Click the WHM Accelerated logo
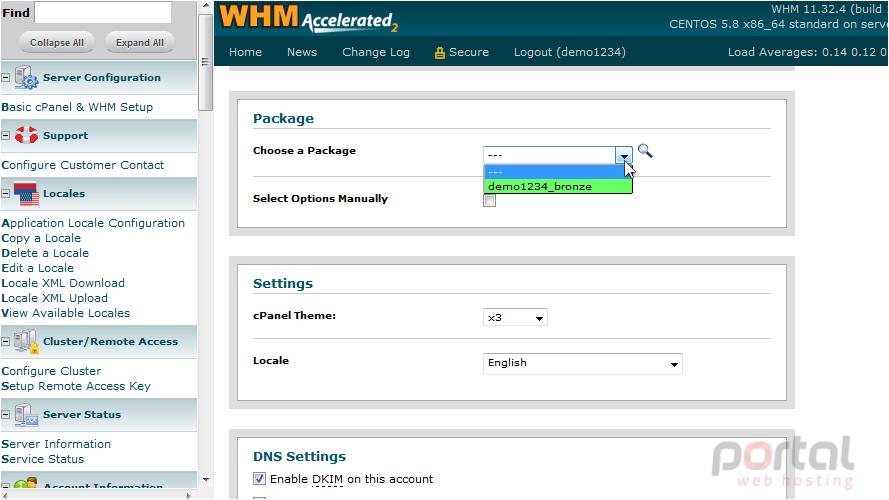This screenshot has height=500, width=889. [308, 18]
